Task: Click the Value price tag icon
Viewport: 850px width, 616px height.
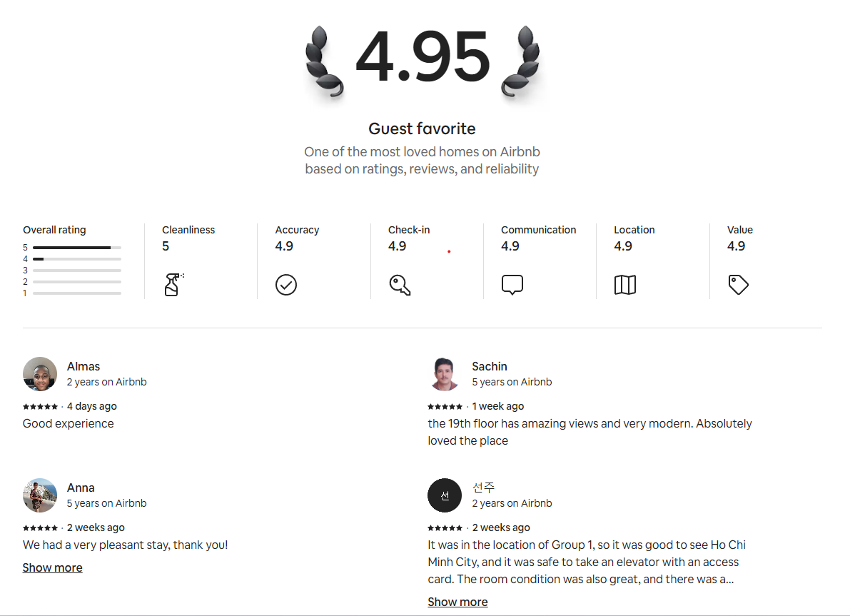Action: pyautogui.click(x=738, y=285)
